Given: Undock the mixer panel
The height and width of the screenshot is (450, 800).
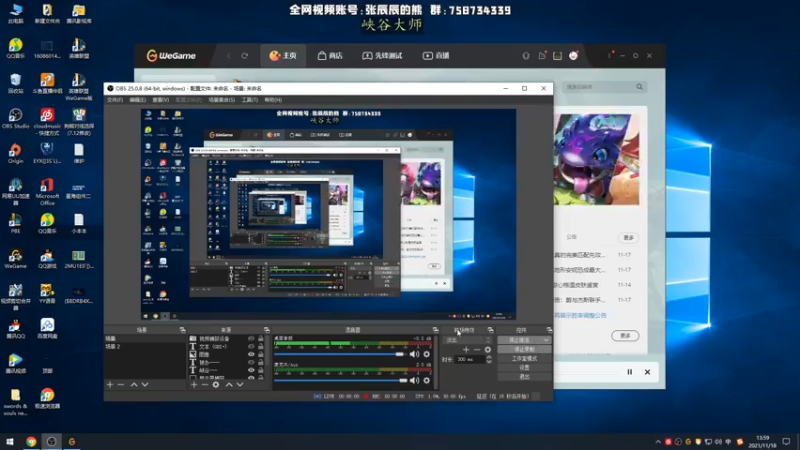Looking at the screenshot, I should (x=435, y=330).
